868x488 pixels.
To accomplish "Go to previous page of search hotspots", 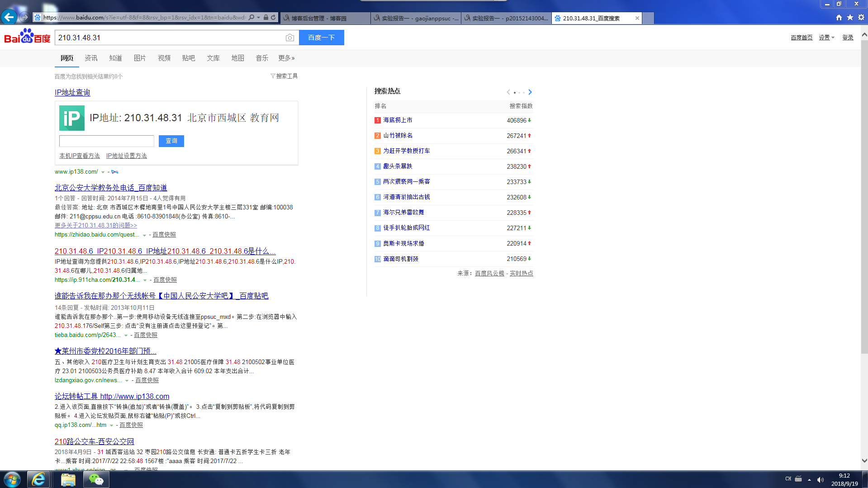I will (508, 92).
